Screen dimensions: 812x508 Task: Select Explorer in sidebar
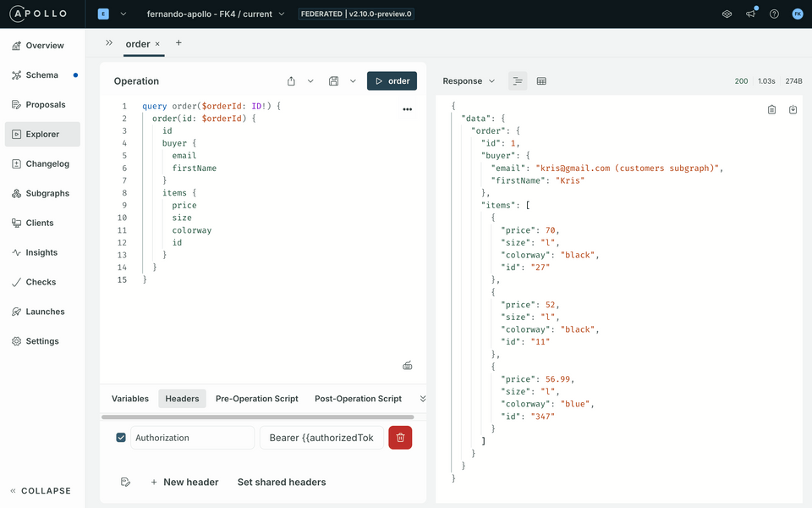[42, 135]
